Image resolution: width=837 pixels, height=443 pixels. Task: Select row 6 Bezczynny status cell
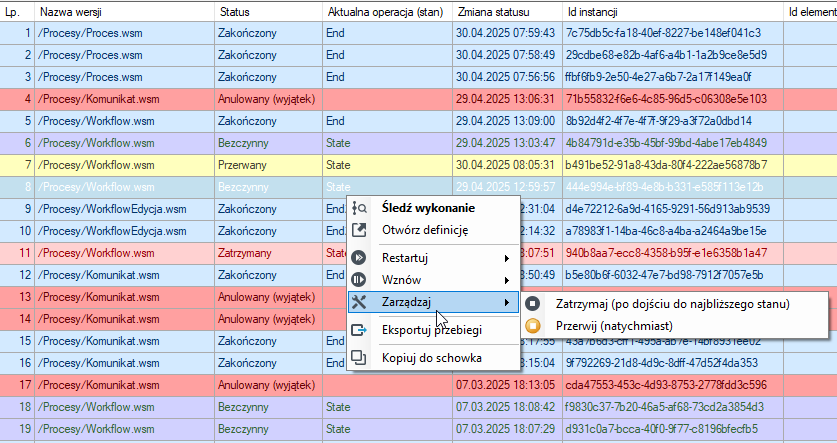[269, 143]
